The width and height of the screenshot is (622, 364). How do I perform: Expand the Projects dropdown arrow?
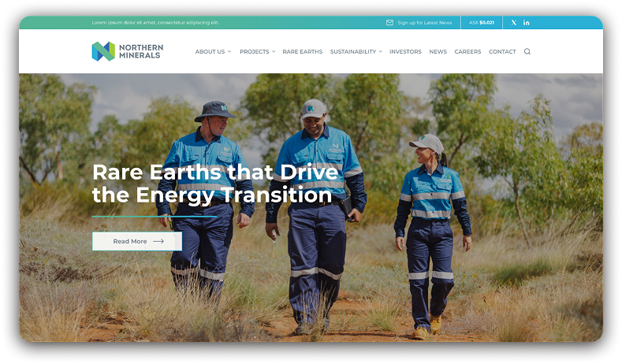pos(274,51)
